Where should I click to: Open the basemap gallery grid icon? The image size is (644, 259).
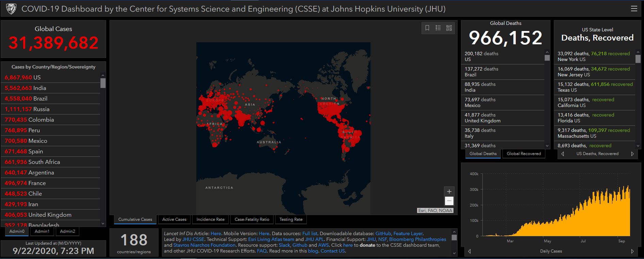click(x=449, y=28)
